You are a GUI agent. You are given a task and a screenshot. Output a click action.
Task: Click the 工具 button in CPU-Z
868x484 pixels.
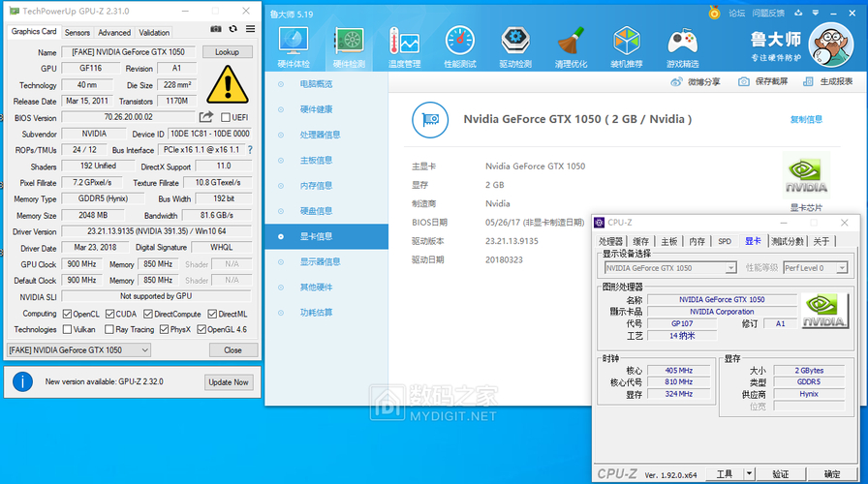pos(724,474)
